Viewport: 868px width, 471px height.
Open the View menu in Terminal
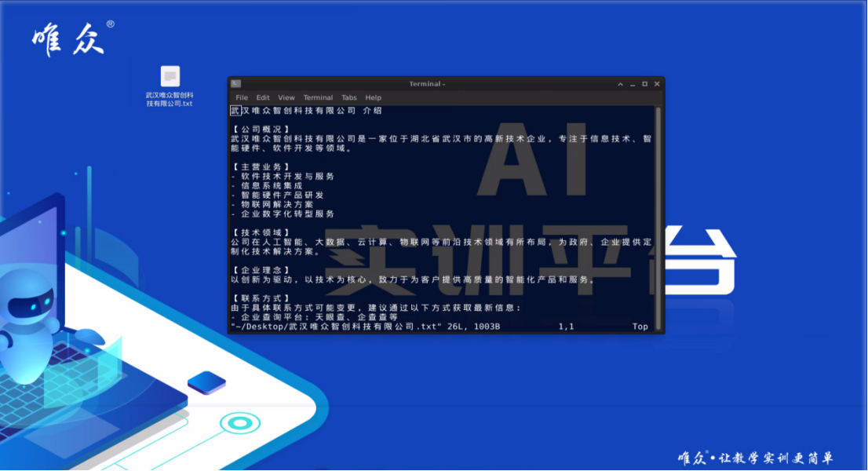pos(286,97)
